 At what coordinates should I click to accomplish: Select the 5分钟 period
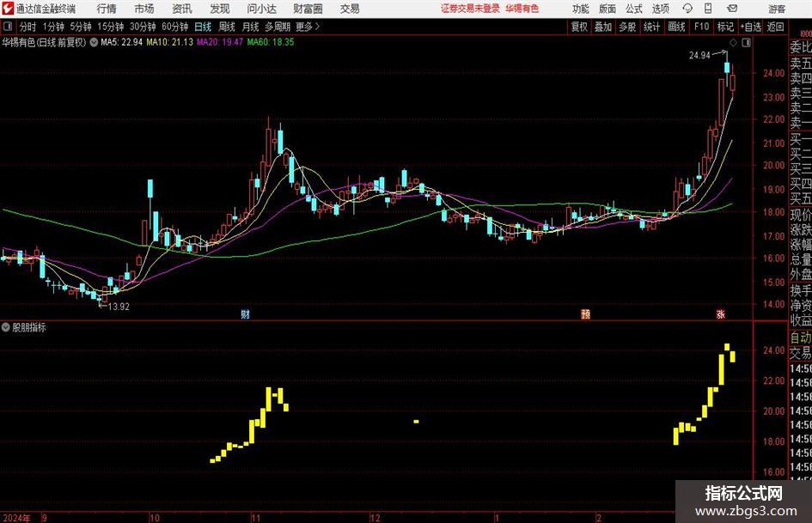[x=81, y=27]
